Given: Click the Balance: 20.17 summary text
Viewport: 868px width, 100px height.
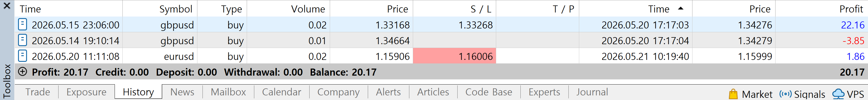Looking at the screenshot, I should point(343,72).
